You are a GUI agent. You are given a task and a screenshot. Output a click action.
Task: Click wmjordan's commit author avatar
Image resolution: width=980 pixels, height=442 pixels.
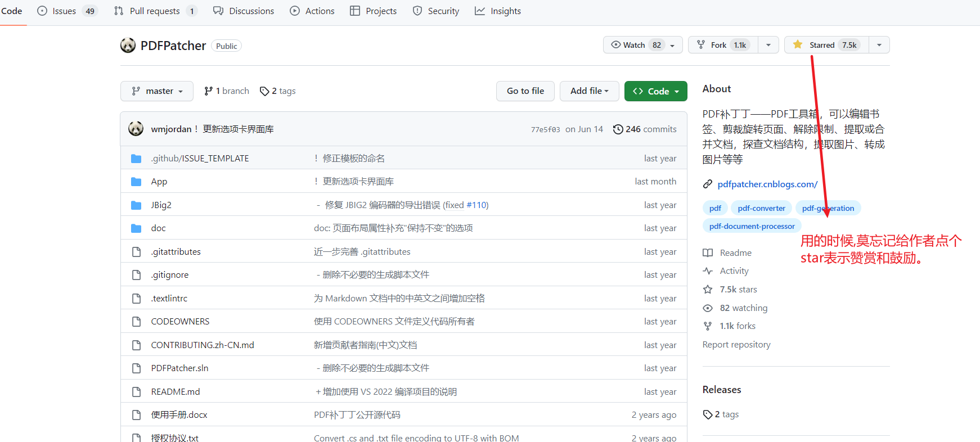point(136,129)
